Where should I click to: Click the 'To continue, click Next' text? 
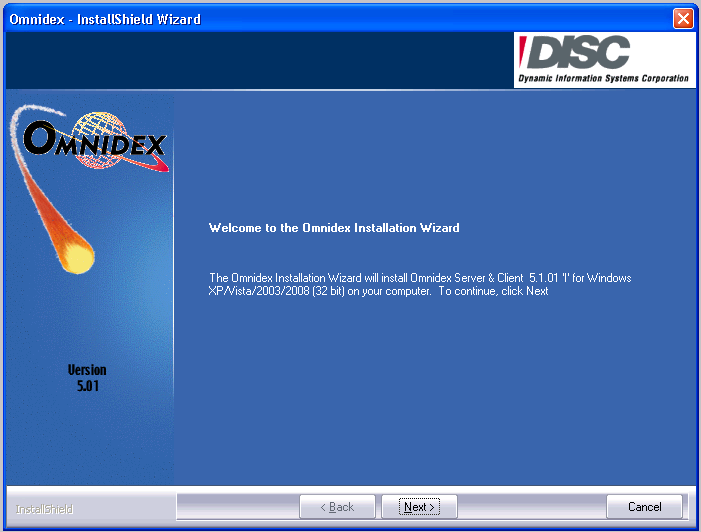(x=493, y=292)
